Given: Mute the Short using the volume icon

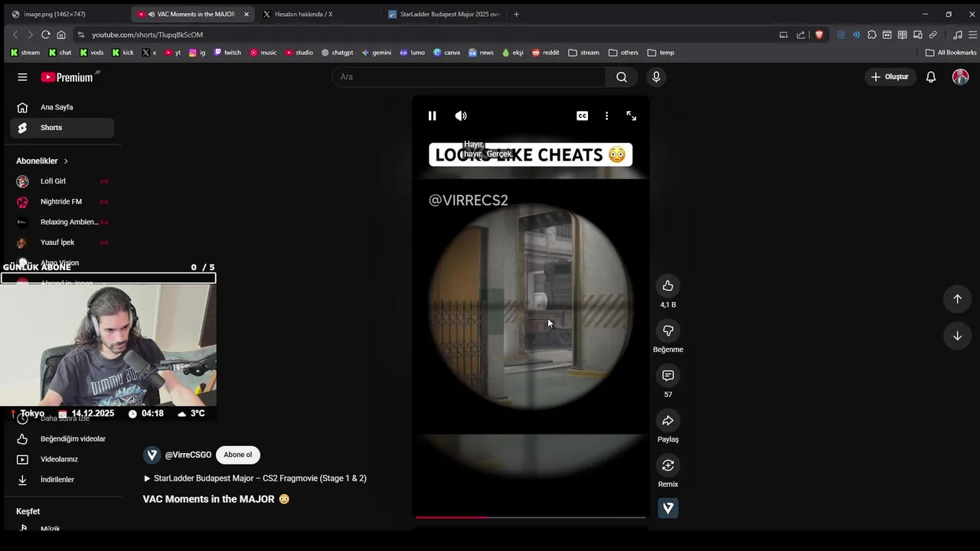Looking at the screenshot, I should (460, 116).
